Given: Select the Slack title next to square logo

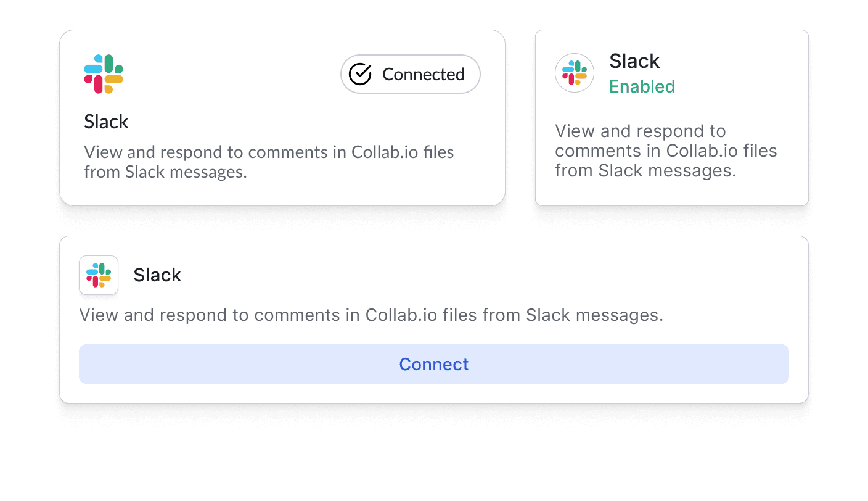Looking at the screenshot, I should click(157, 275).
